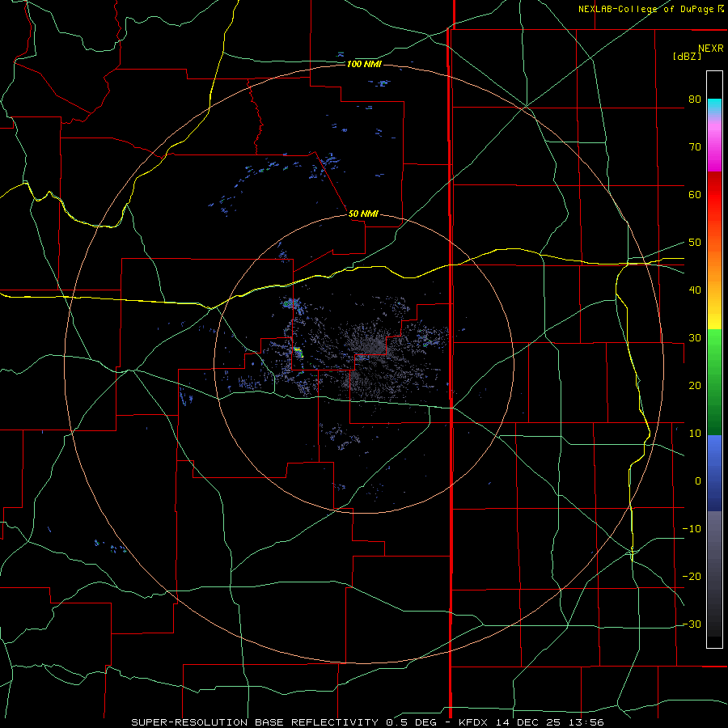
Task: Click the 70 value on the dBZ scale
Action: pyautogui.click(x=695, y=146)
